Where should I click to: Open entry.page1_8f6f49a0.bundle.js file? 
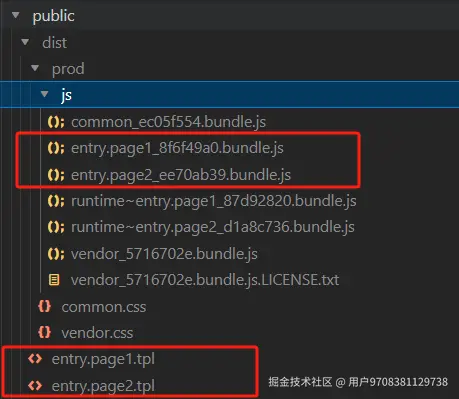click(x=177, y=148)
